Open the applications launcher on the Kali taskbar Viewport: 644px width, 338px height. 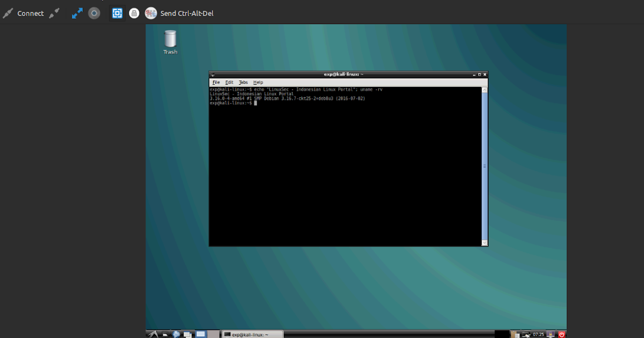153,334
